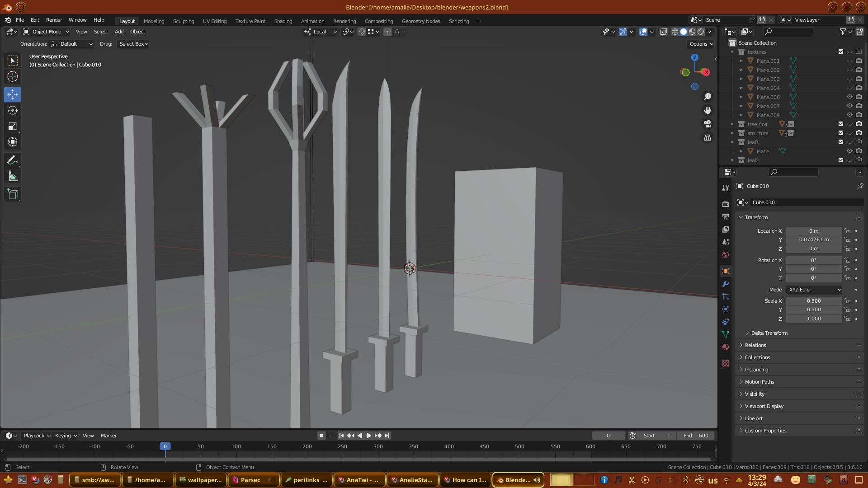
Task: Toggle camera view in viewport
Action: point(708,124)
